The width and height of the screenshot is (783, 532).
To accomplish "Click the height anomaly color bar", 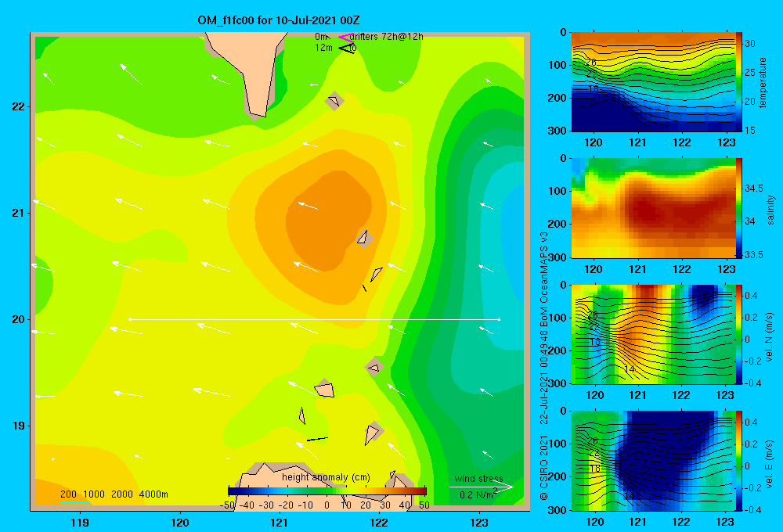I will (x=327, y=491).
